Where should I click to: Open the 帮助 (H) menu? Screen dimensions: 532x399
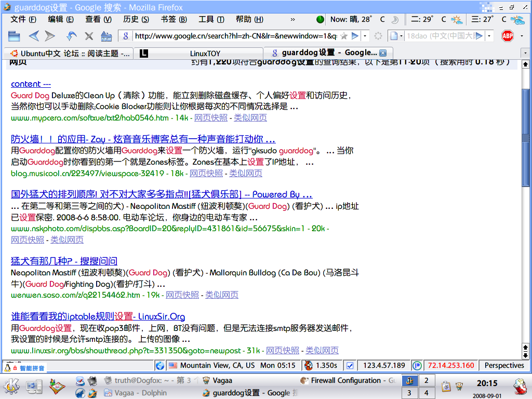(249, 19)
